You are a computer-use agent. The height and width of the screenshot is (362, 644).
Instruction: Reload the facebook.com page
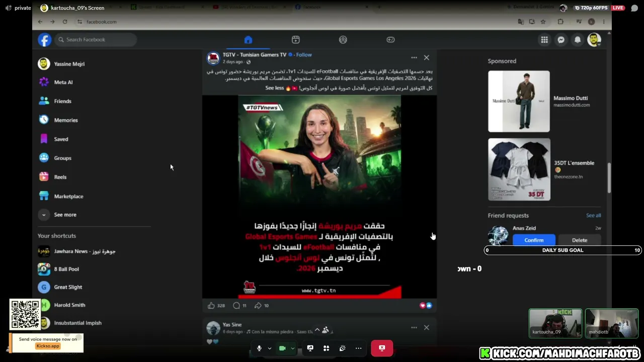click(x=65, y=22)
